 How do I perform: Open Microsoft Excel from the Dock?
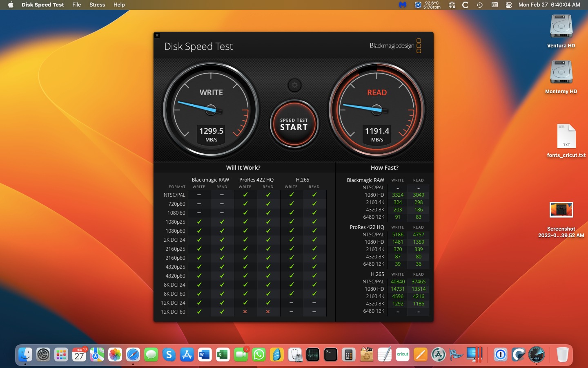[x=223, y=355]
